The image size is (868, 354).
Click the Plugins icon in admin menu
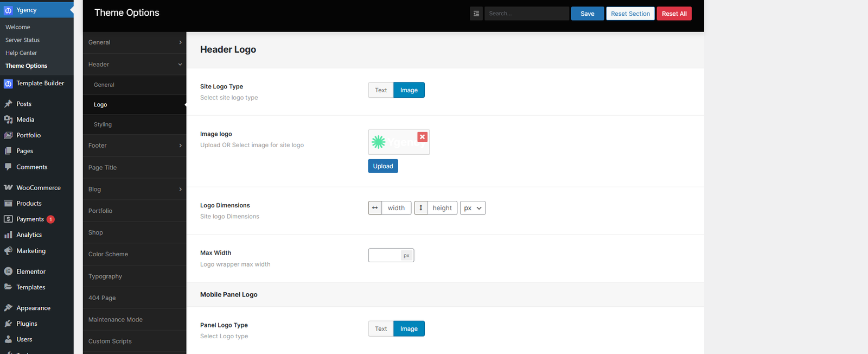pos(8,324)
